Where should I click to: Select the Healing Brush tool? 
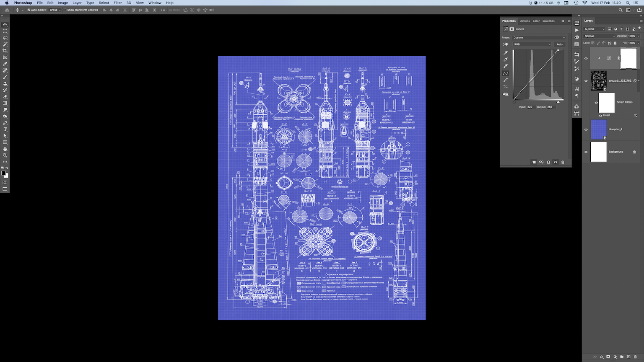pos(5,70)
